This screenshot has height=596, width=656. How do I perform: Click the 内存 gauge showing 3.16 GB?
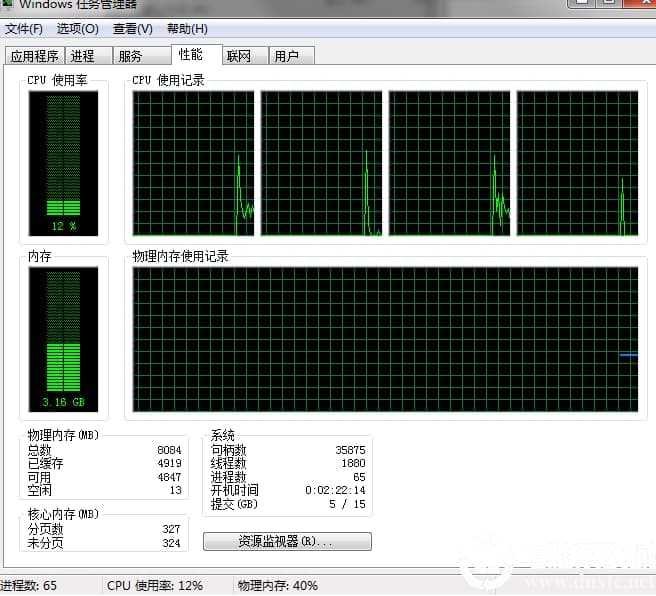(x=63, y=339)
